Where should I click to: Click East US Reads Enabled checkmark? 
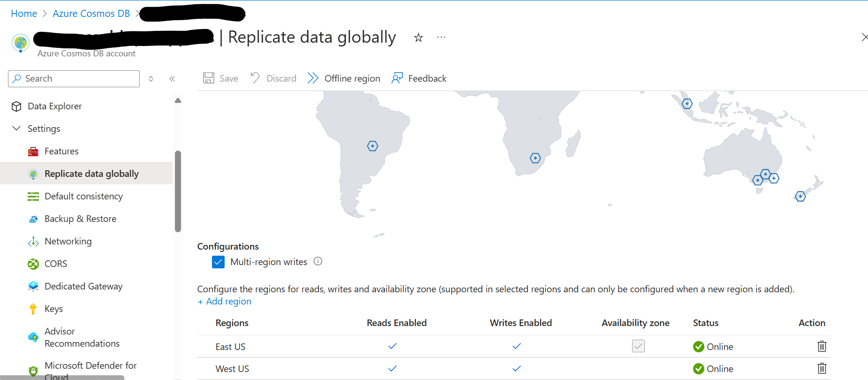(x=392, y=346)
